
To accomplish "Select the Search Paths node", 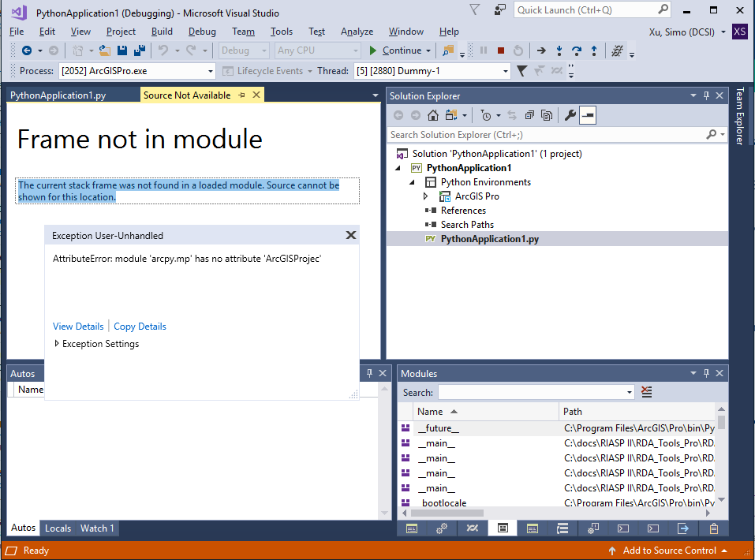I will (x=467, y=225).
